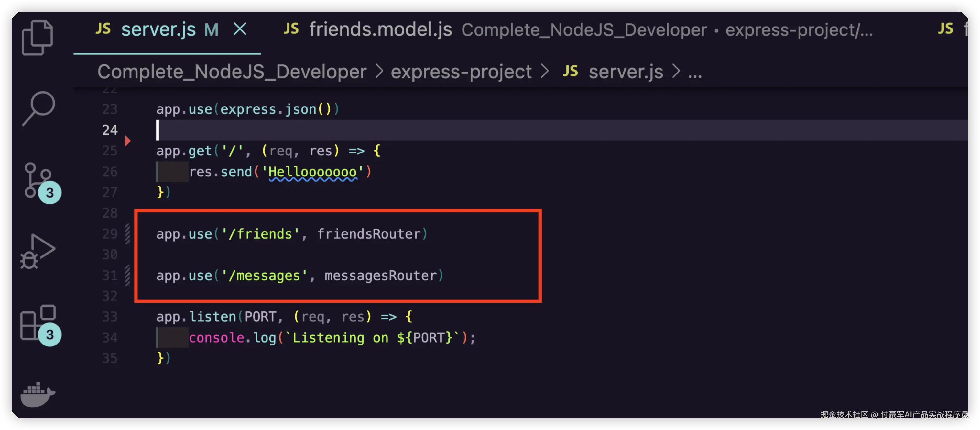980x430 pixels.
Task: Click the JS file icon on server.js tab
Action: [x=103, y=28]
